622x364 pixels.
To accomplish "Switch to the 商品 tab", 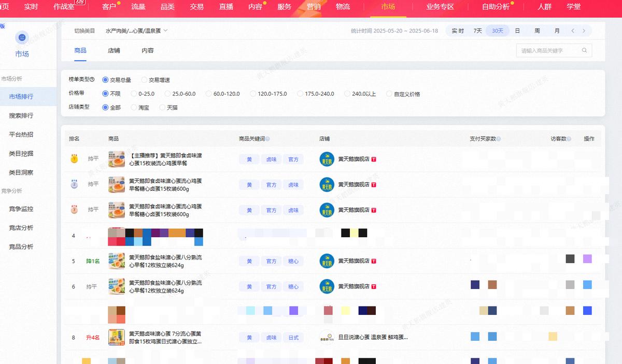I will 80,51.
